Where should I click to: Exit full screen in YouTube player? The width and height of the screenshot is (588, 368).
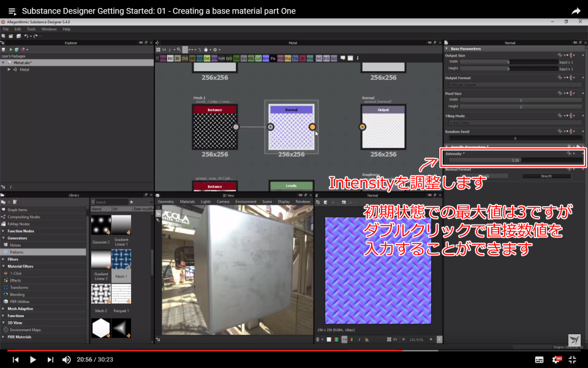coord(572,359)
